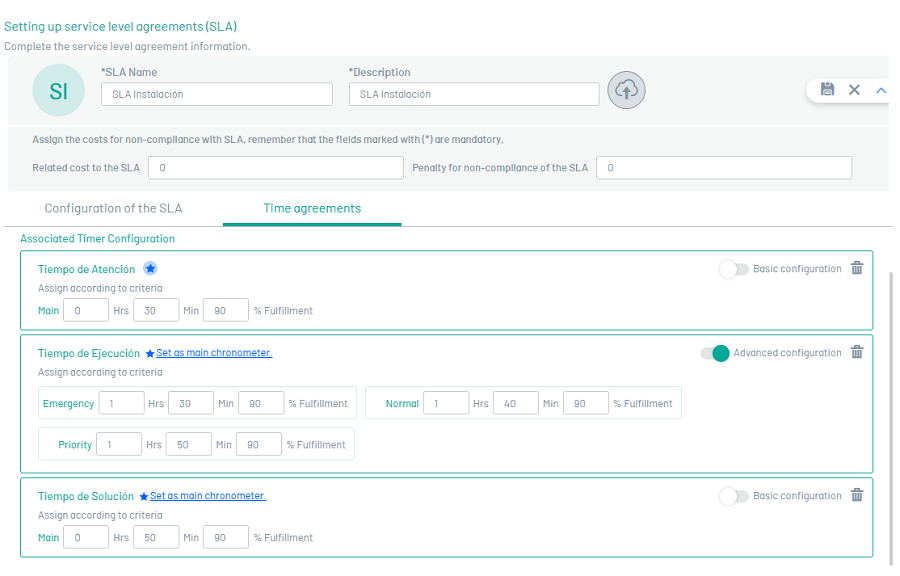The image size is (900, 576).
Task: Set Tiempo de Ejecución as main chronometer
Action: tap(213, 353)
